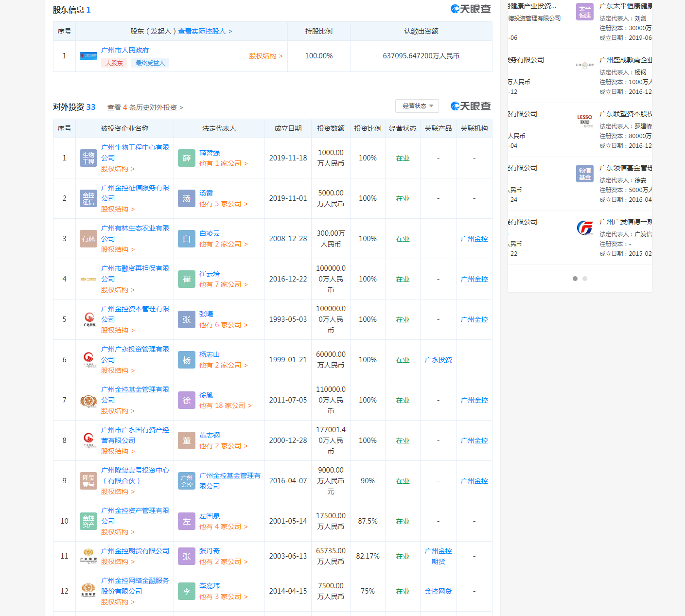
Task: Go to first carousel page dot
Action: [x=575, y=279]
